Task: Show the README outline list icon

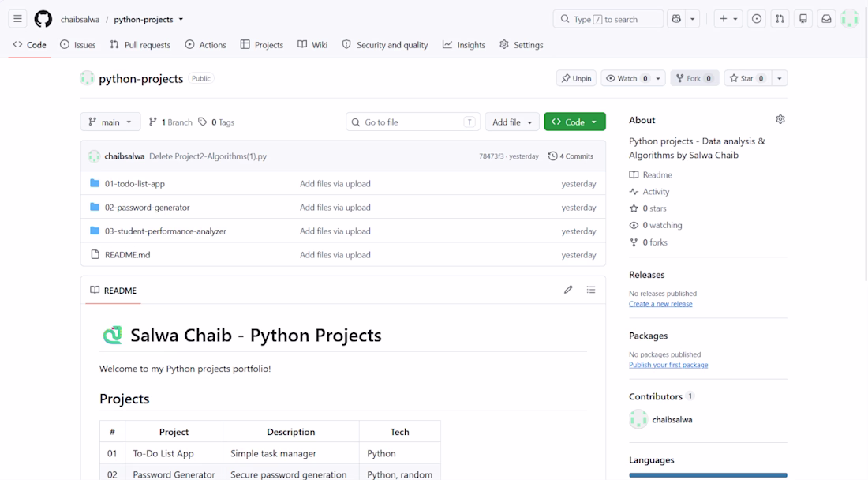Action: (x=591, y=290)
